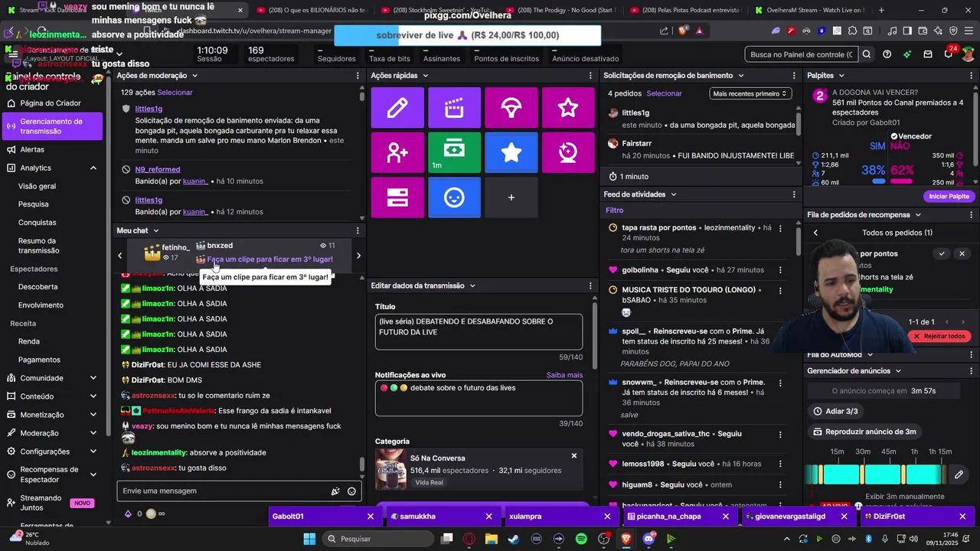Expand the Comunidade sidebar section
Screen dimensions: 980x551
tap(93, 378)
